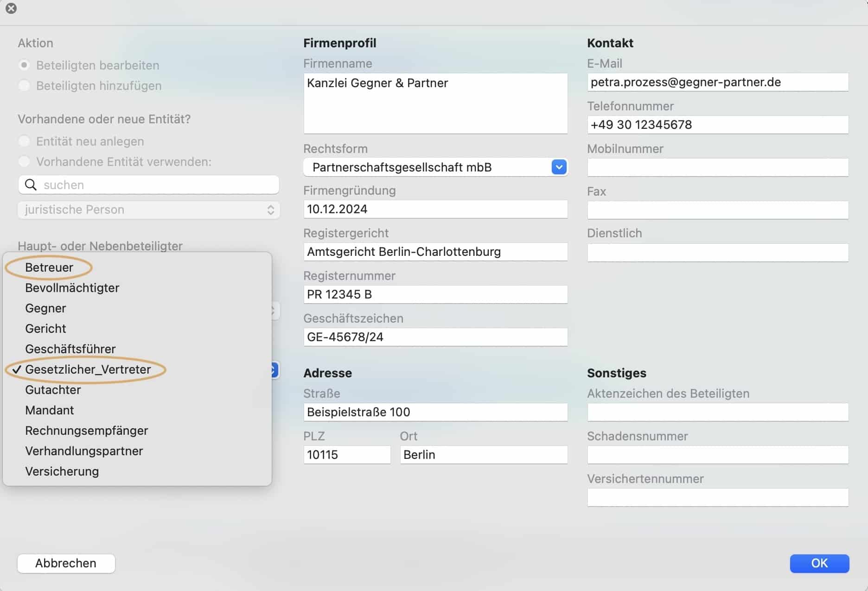Edit the E-Mail field
868x591 pixels.
(718, 82)
